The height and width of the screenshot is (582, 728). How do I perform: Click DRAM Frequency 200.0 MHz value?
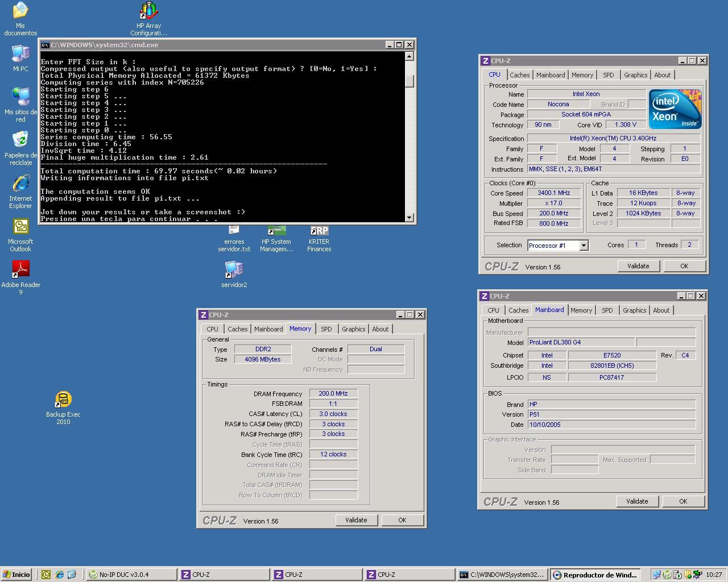pos(333,393)
